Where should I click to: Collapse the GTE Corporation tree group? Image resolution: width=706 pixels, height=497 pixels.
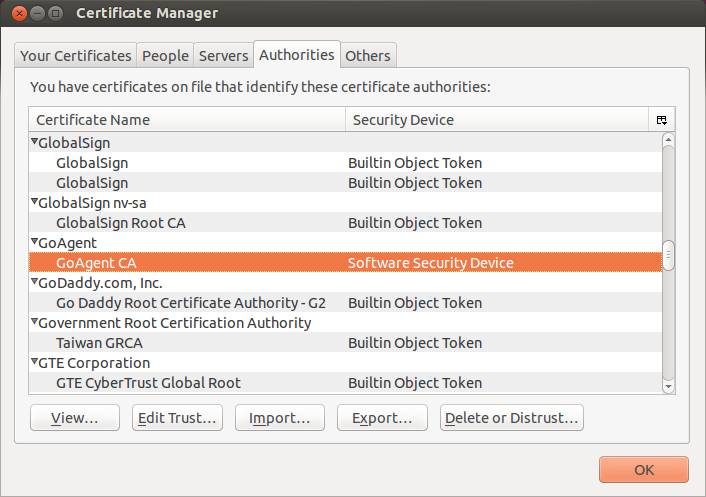[35, 363]
